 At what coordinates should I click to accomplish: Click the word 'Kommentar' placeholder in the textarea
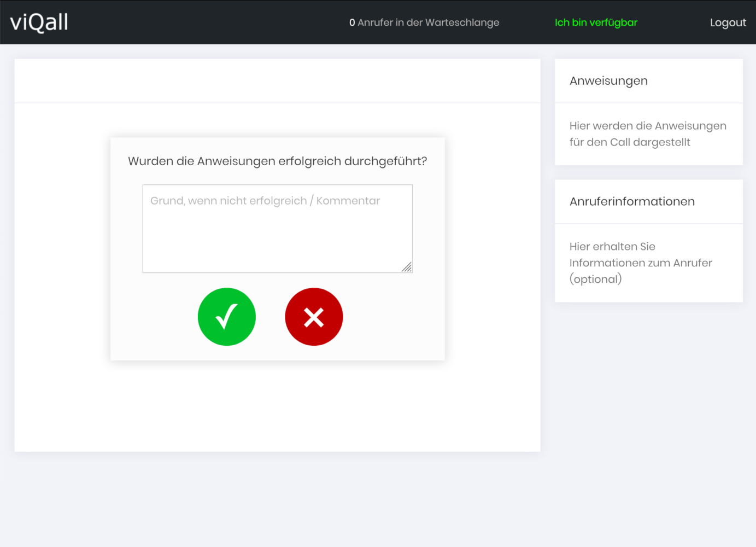click(348, 201)
